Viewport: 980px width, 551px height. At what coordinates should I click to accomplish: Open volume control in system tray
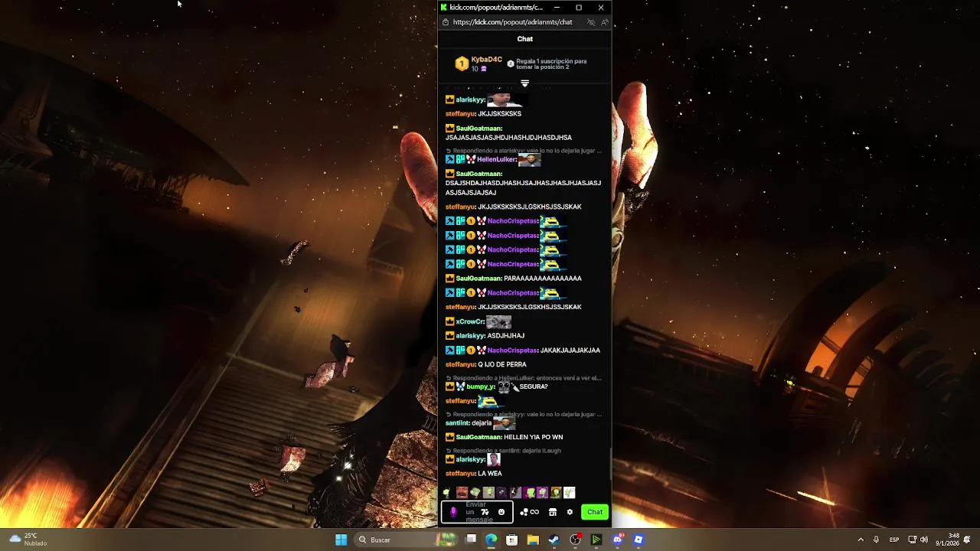[x=924, y=540]
